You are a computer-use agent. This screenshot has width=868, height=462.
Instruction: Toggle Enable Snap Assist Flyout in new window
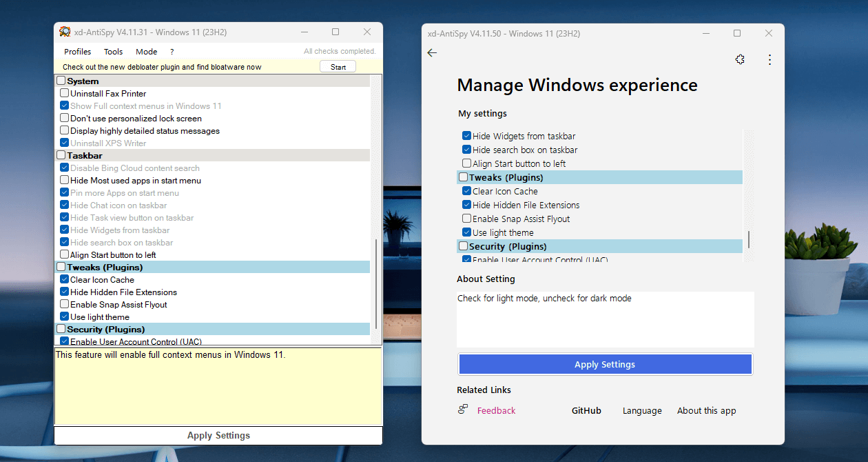(466, 219)
